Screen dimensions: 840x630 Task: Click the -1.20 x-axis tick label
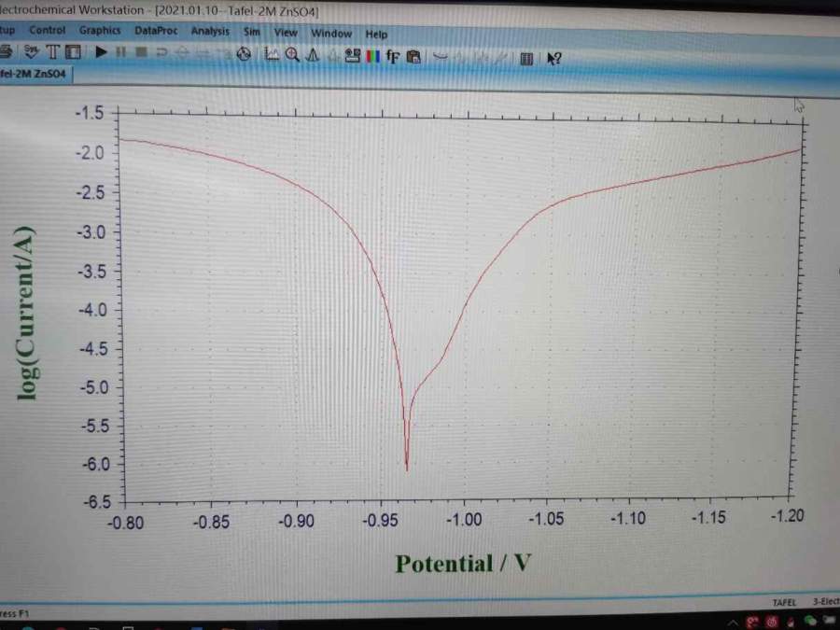pos(787,516)
